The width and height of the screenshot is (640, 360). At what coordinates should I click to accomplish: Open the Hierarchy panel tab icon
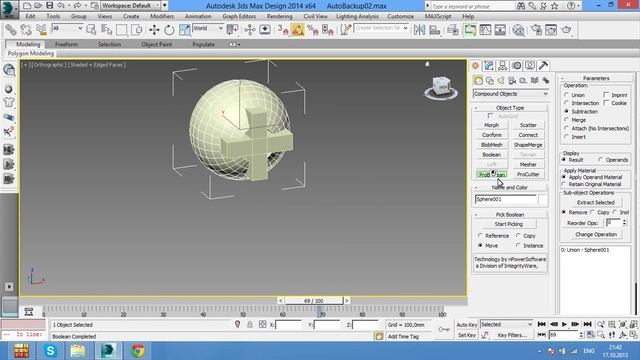[x=502, y=65]
